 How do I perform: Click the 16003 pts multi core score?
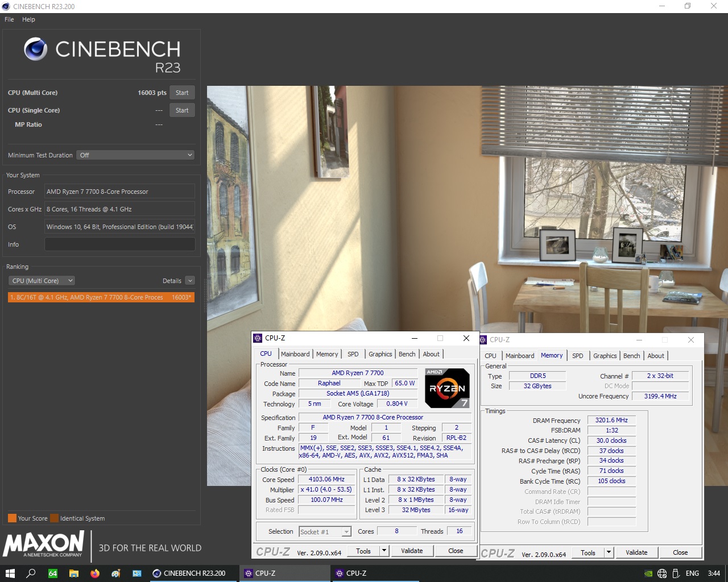(152, 93)
